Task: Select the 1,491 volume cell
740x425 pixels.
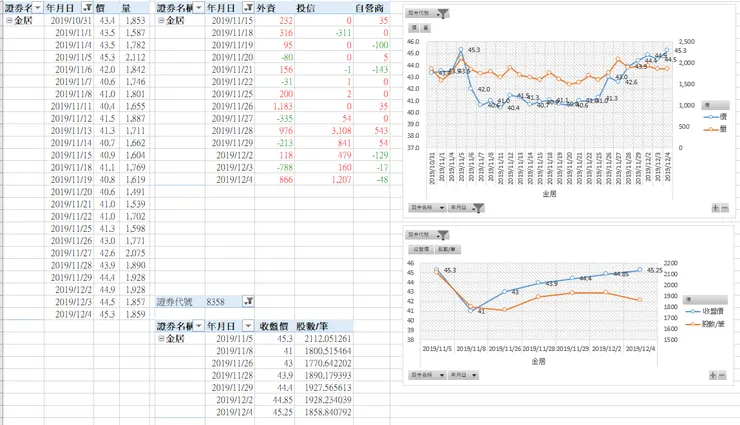Action: click(x=135, y=192)
